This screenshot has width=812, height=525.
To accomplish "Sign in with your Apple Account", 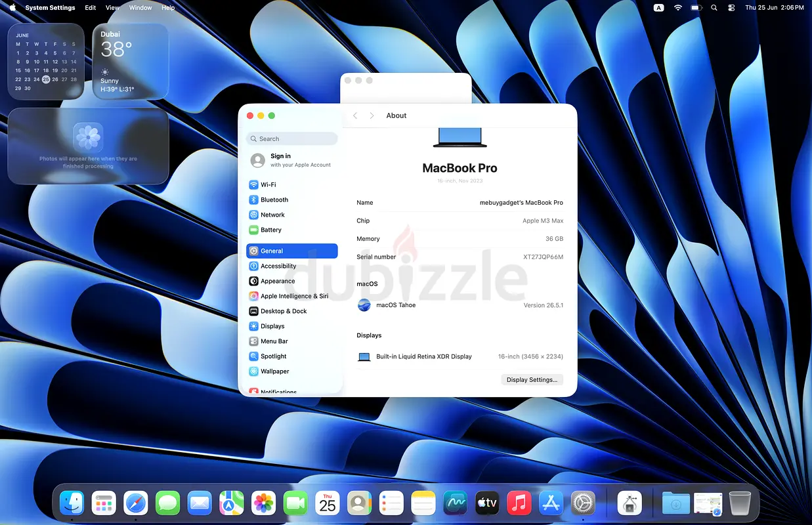I will pos(291,160).
